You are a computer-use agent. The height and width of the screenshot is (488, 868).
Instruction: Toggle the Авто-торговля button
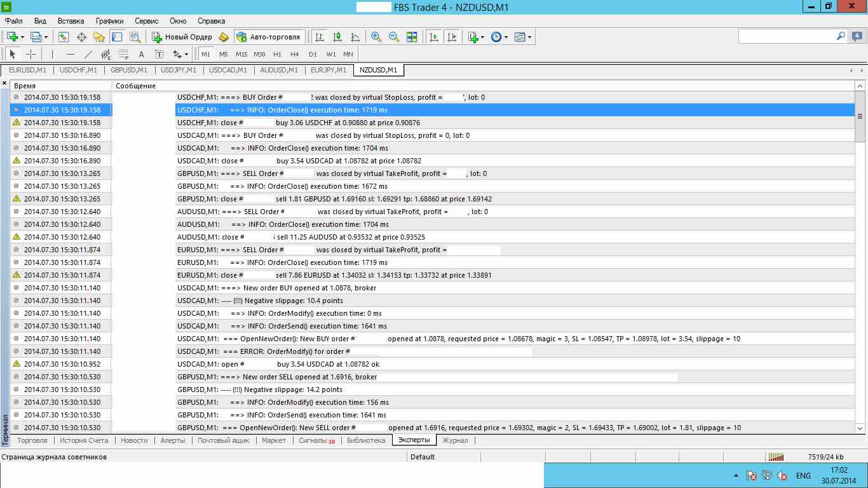click(x=268, y=37)
